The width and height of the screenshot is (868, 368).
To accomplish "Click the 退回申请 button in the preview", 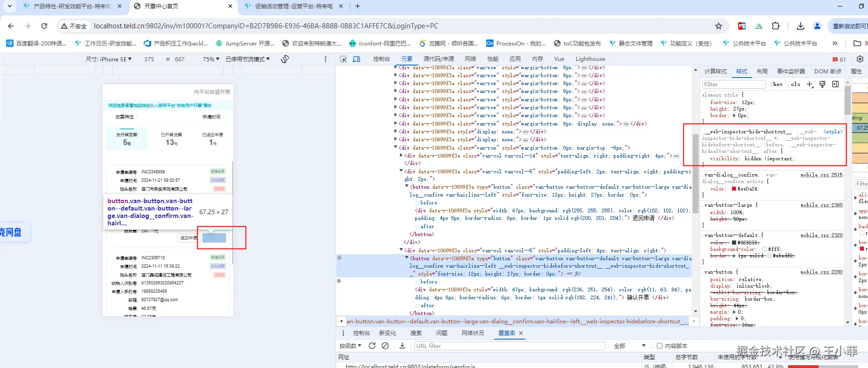I will pos(188,238).
